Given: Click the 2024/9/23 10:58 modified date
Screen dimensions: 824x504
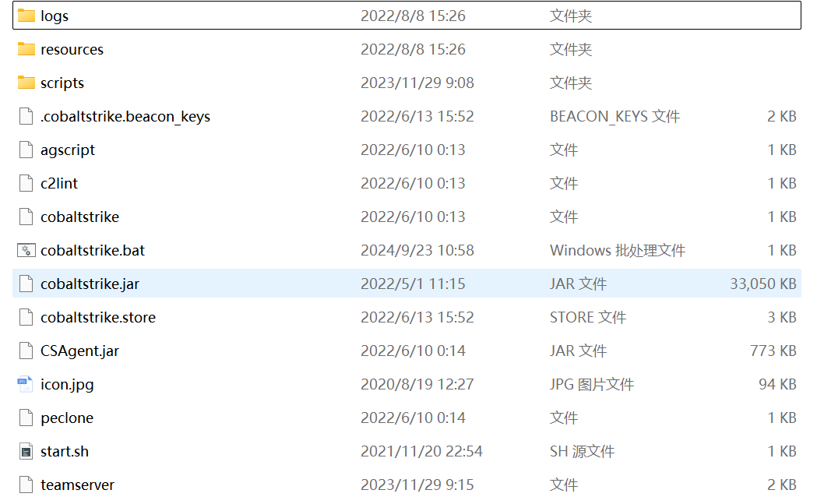Looking at the screenshot, I should [x=417, y=251].
